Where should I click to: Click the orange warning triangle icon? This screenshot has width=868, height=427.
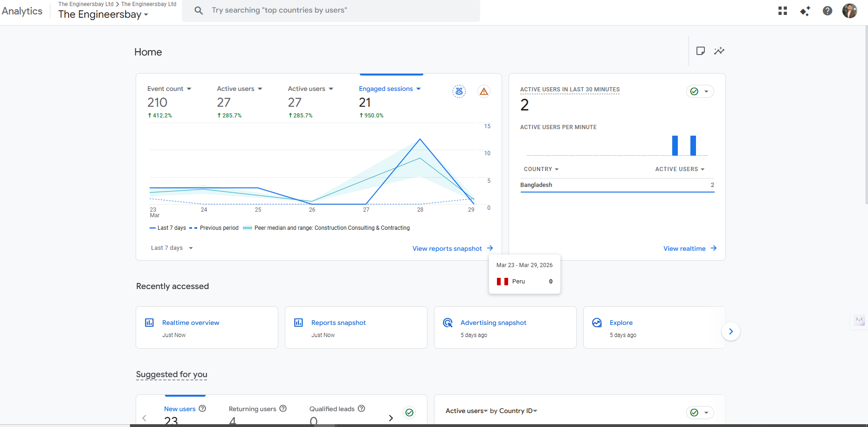484,91
